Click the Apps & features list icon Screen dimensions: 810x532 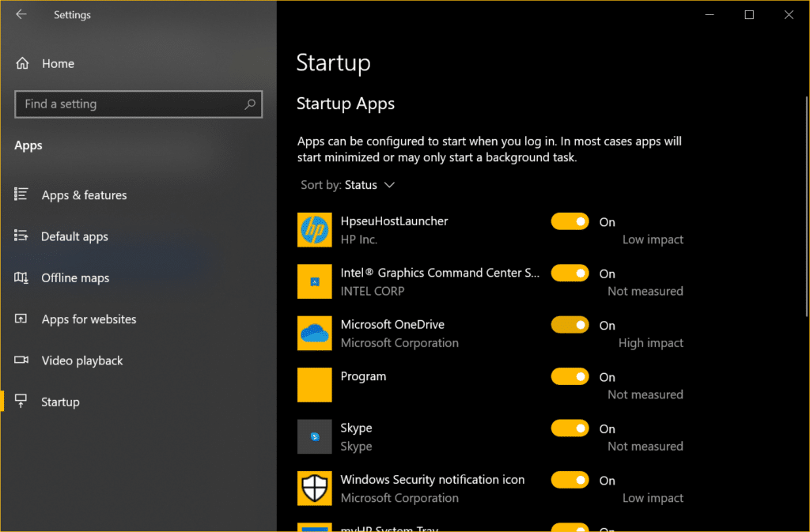coord(21,194)
